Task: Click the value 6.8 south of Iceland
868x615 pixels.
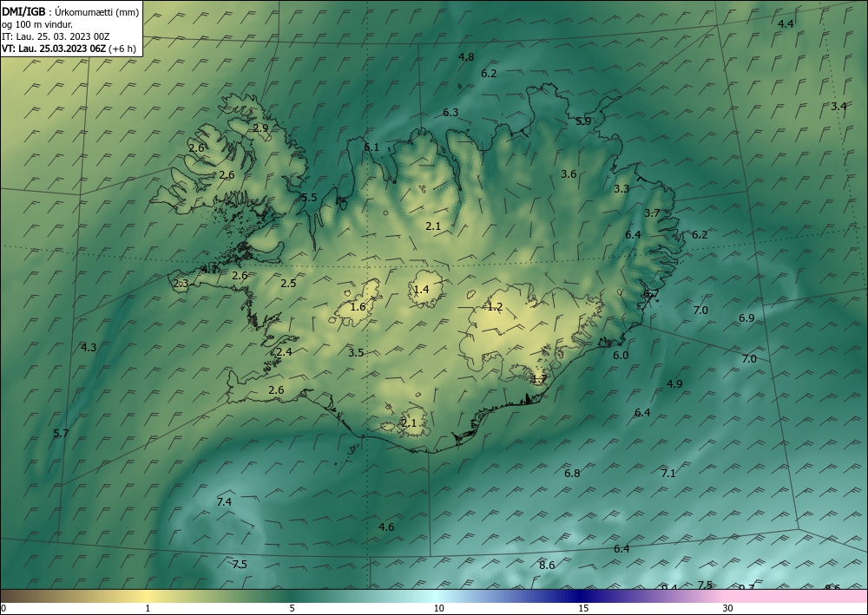Action: 572,474
